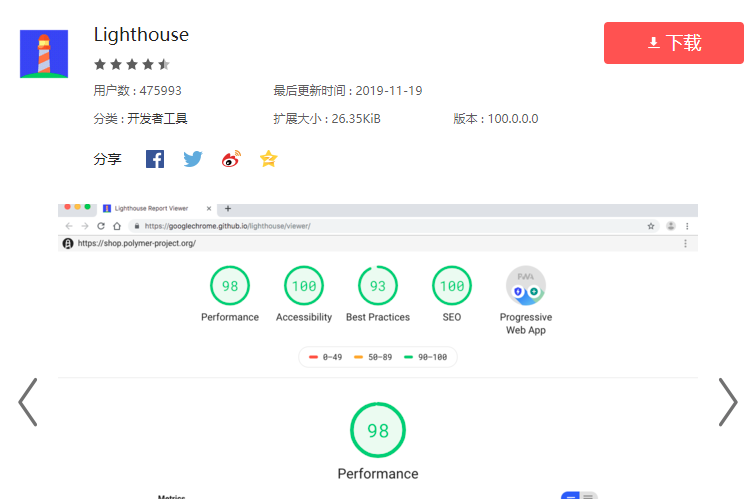Image resolution: width=755 pixels, height=499 pixels.
Task: Click the browser back arrow
Action: click(x=69, y=226)
